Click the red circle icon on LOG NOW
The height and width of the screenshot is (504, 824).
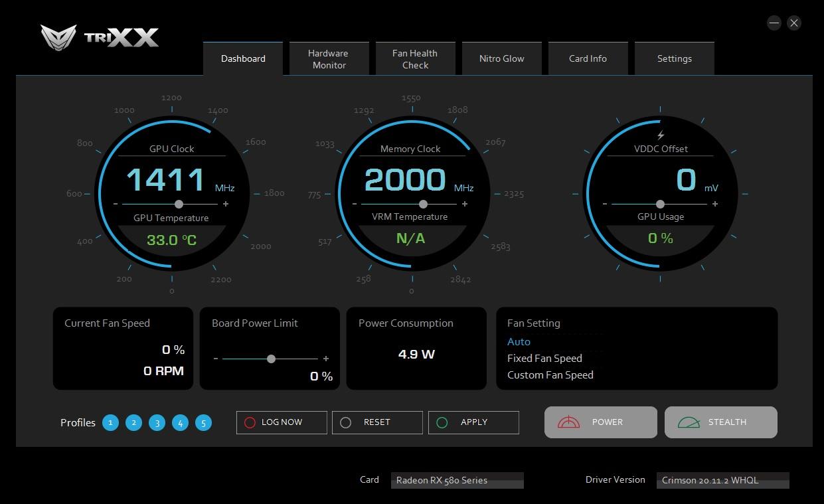(x=250, y=422)
